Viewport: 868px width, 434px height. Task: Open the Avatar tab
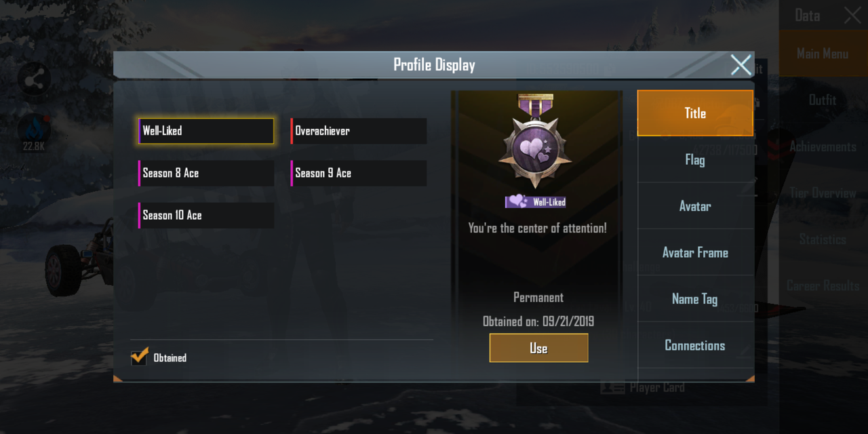click(695, 206)
